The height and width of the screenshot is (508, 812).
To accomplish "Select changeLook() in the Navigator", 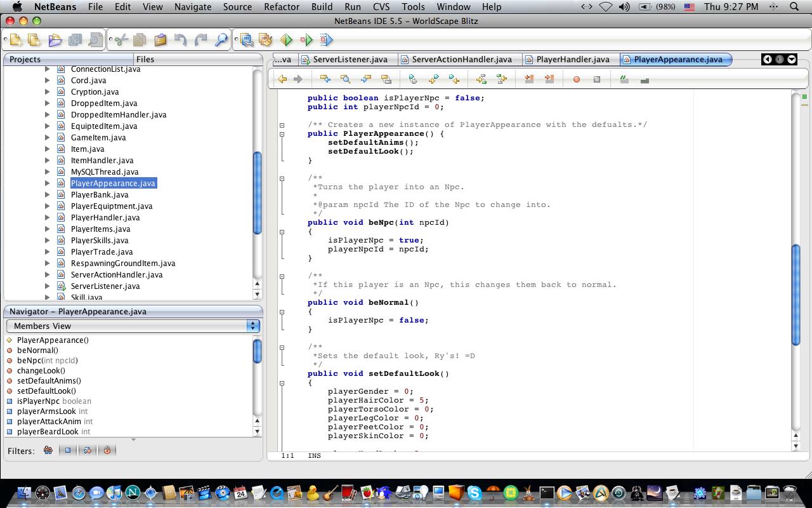I will coord(41,371).
